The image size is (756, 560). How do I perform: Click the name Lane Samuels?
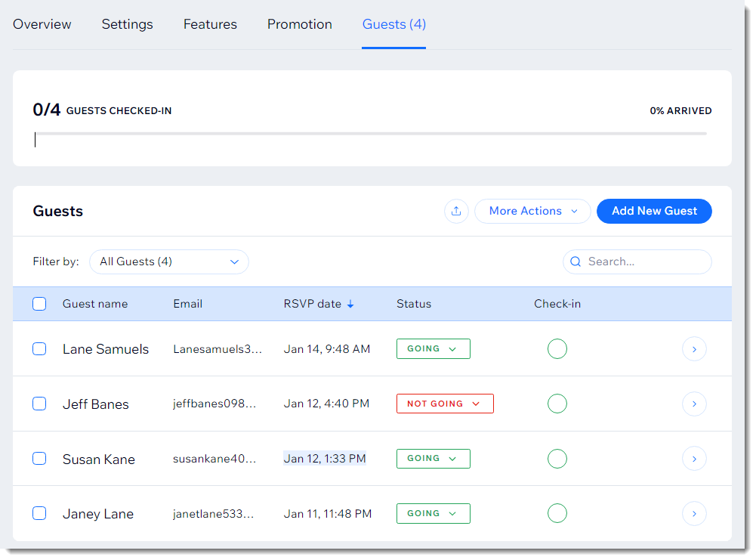click(x=106, y=349)
